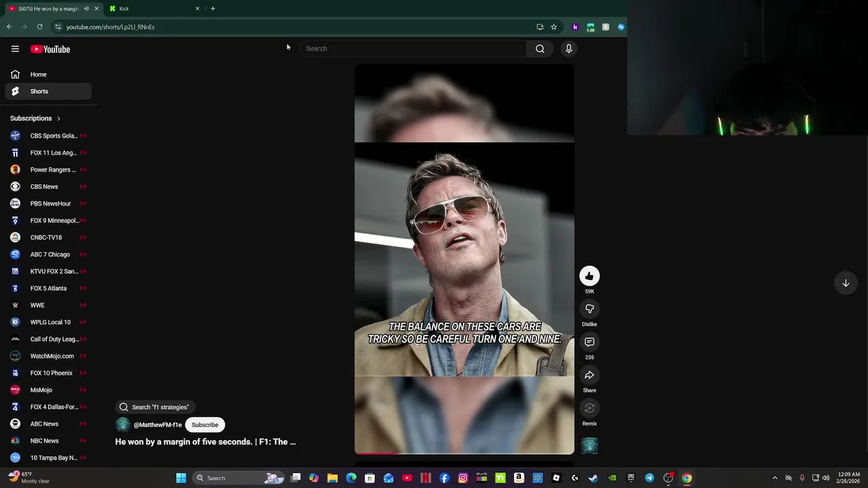Click the Search "f1 strategies" chip
868x488 pixels.
(154, 407)
